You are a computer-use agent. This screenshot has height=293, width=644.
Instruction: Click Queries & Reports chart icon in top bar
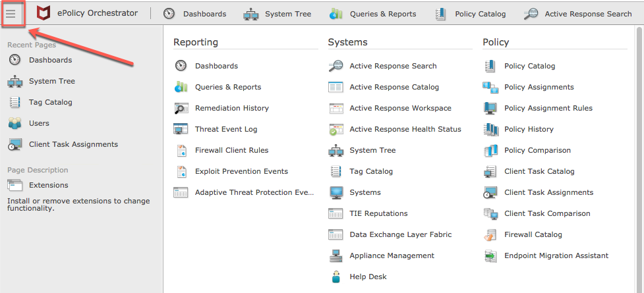tap(336, 14)
